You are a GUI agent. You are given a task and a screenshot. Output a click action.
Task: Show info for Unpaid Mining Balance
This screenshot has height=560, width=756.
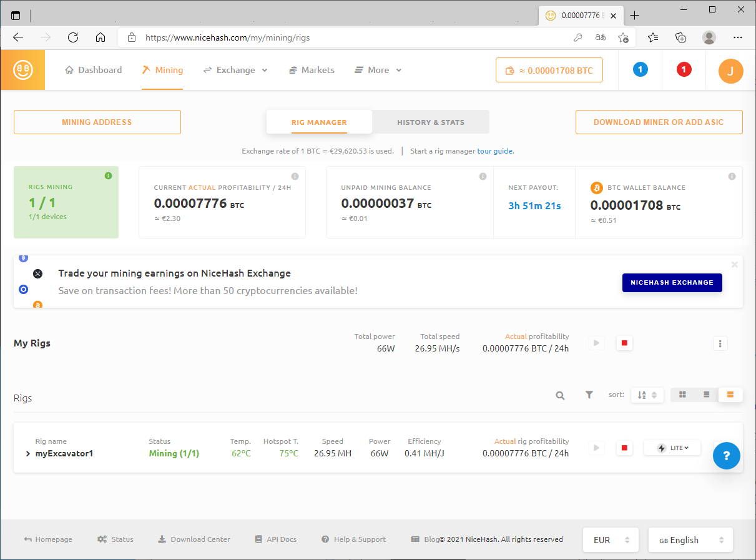(483, 177)
